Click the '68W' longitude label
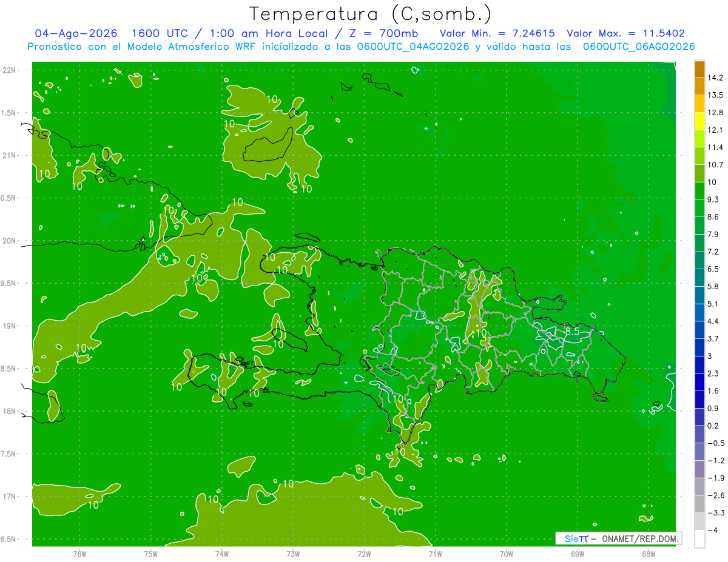Viewport: 728px width, 562px height. point(649,554)
